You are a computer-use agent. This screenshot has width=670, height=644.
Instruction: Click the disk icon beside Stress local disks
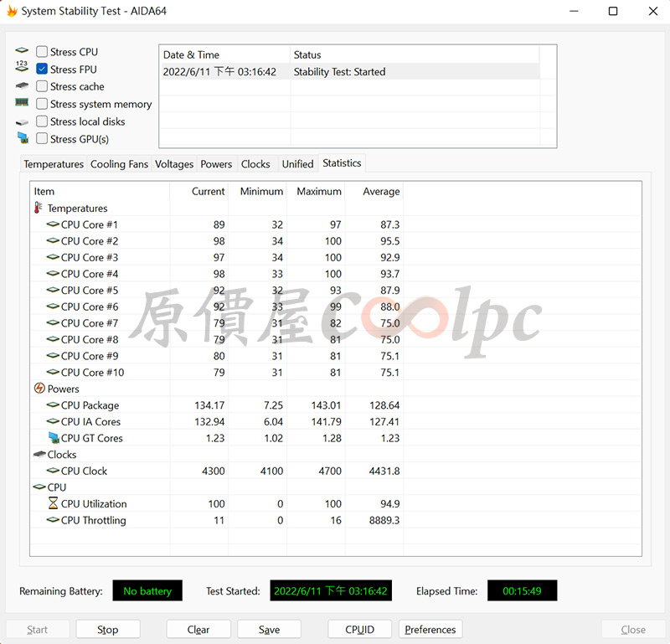(x=22, y=122)
